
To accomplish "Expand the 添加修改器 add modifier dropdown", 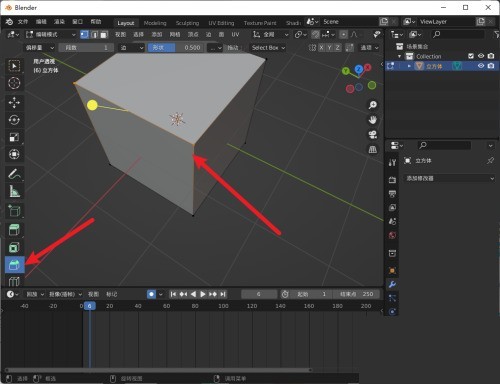I will pos(449,178).
